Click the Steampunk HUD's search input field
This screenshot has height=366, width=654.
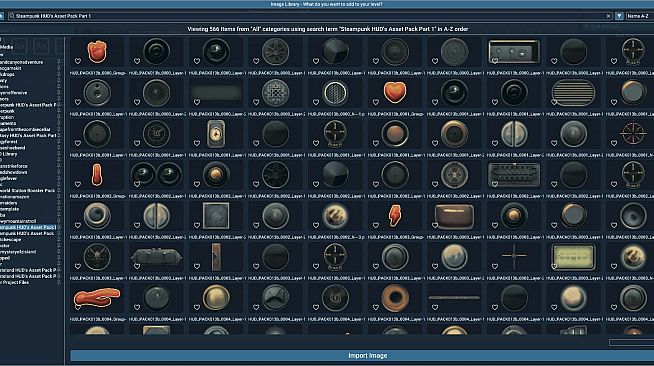click(x=309, y=16)
